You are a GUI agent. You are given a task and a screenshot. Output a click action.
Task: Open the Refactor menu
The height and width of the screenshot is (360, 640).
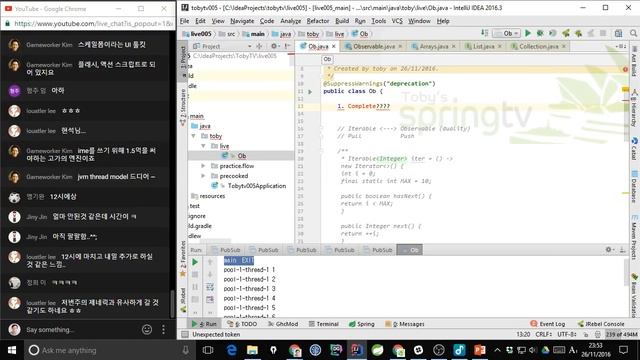(x=318, y=21)
